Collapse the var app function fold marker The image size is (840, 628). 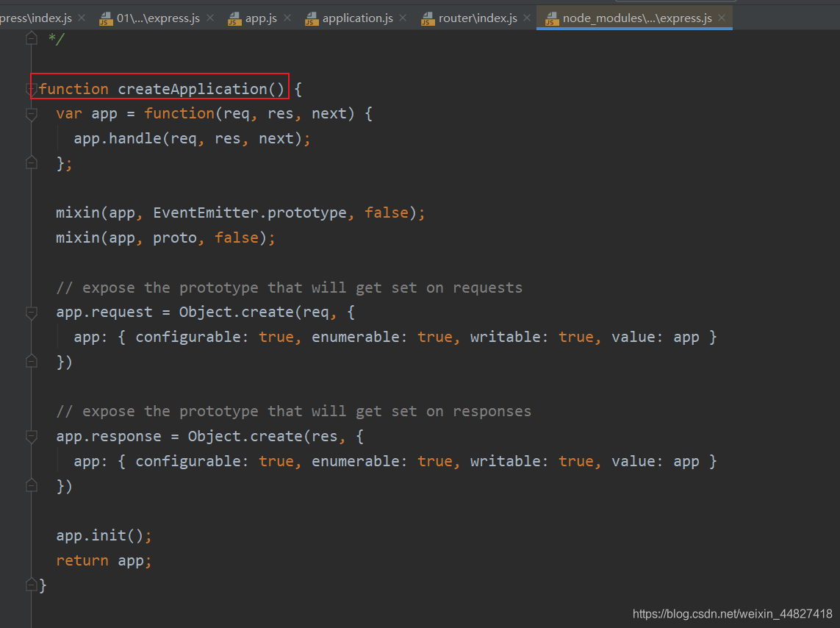click(32, 113)
